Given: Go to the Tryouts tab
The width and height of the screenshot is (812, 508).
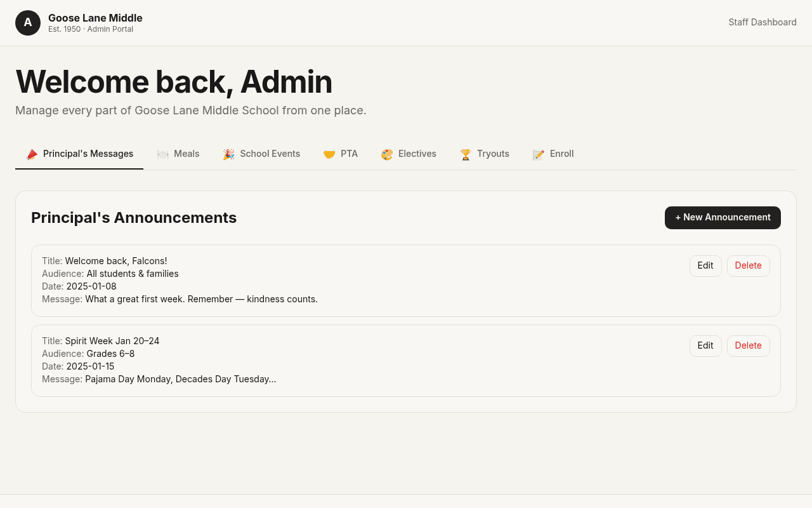Looking at the screenshot, I should click(485, 154).
